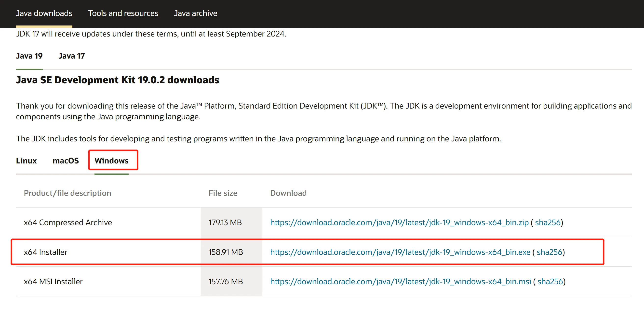Click the 'Download' column header
The width and height of the screenshot is (644, 310).
point(288,193)
